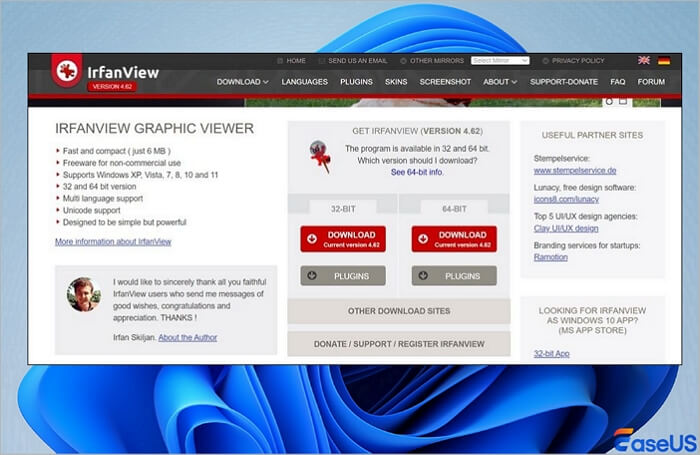Select the 64-BIT tab
Viewport: 700px width, 455px height.
(x=454, y=209)
